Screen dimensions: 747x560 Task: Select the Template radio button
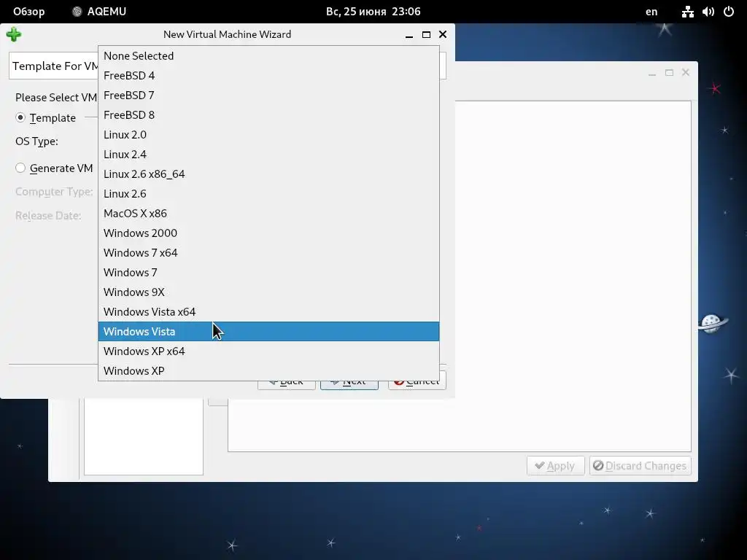click(20, 117)
